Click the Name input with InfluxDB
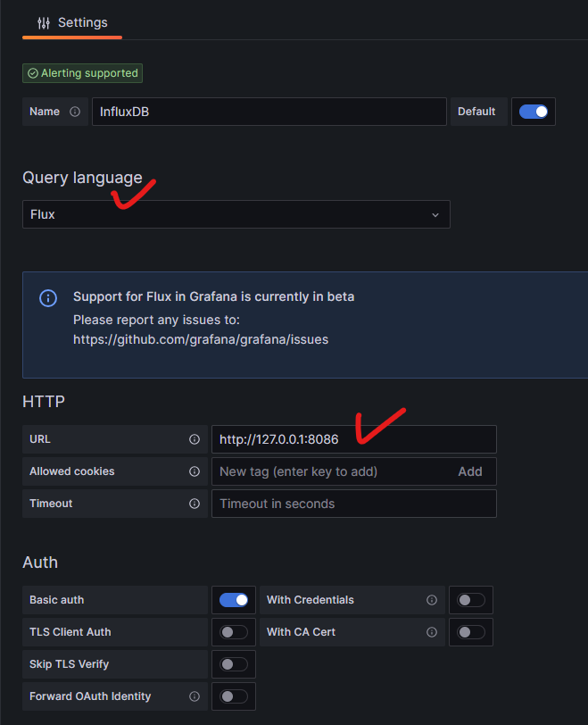The height and width of the screenshot is (725, 588). pyautogui.click(x=269, y=112)
